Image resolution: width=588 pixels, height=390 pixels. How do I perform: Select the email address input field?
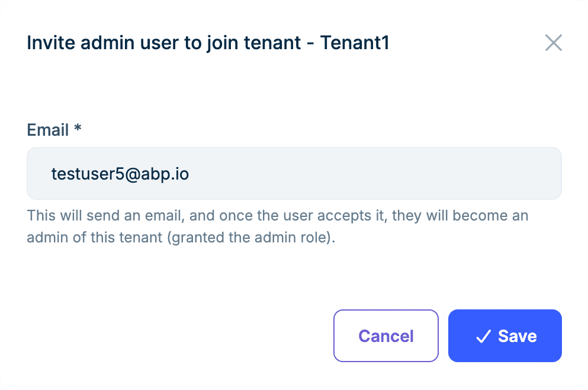click(294, 173)
